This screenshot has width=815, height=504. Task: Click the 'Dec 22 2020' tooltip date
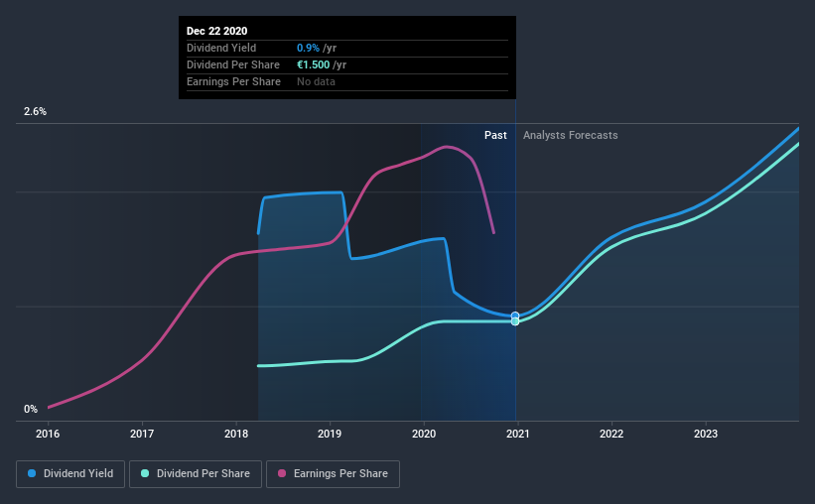point(216,31)
